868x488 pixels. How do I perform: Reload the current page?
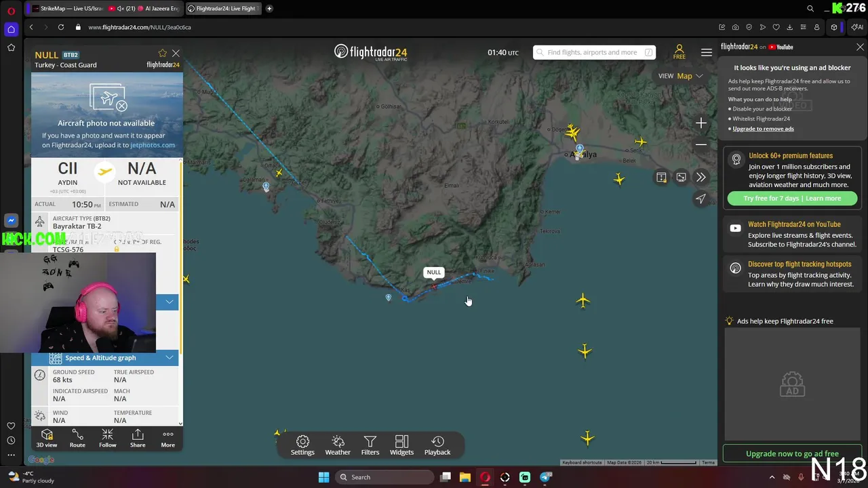click(x=61, y=27)
